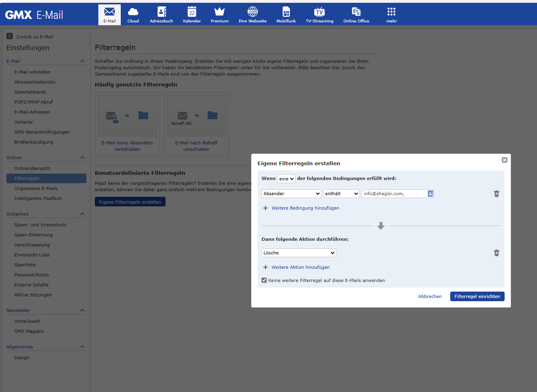537x392 pixels.
Task: Click the back arrow beside Zurück zu E-Mail
Action: point(10,36)
